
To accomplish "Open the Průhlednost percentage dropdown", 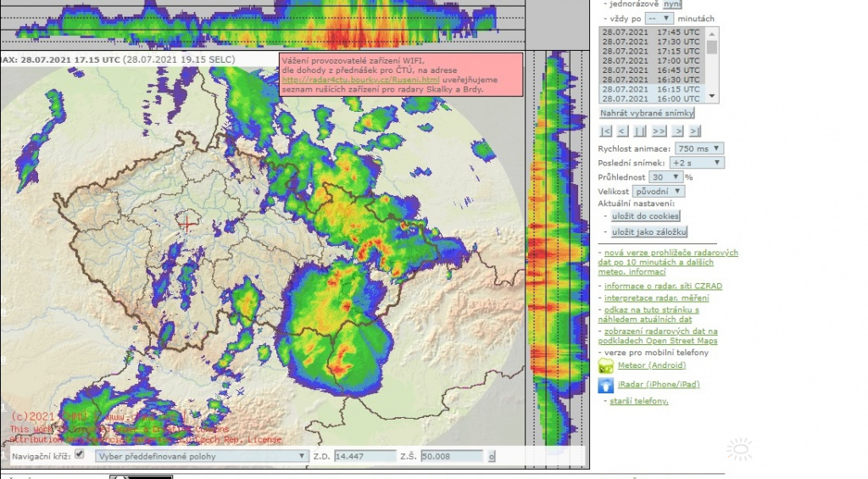I will [x=665, y=177].
